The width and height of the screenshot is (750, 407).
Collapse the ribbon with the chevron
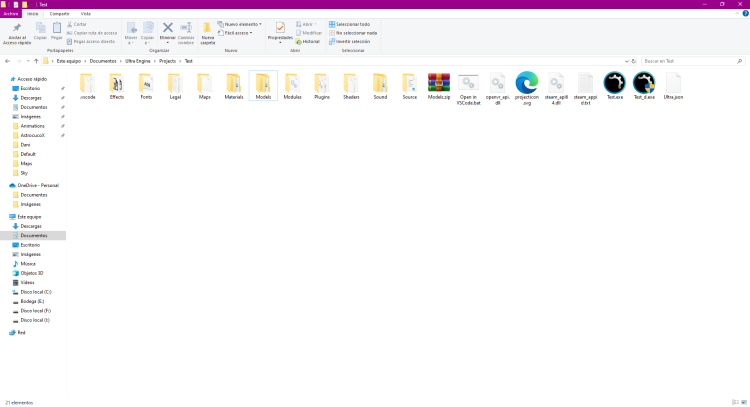737,14
